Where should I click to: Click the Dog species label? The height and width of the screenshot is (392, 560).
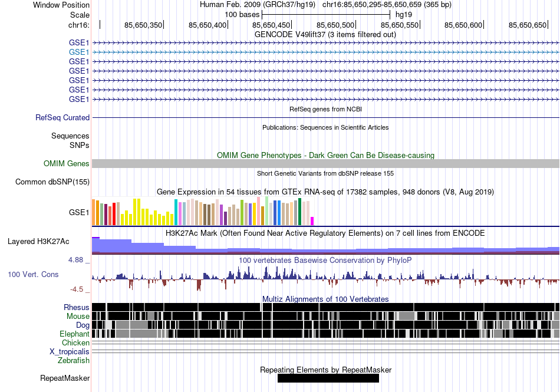(x=83, y=325)
